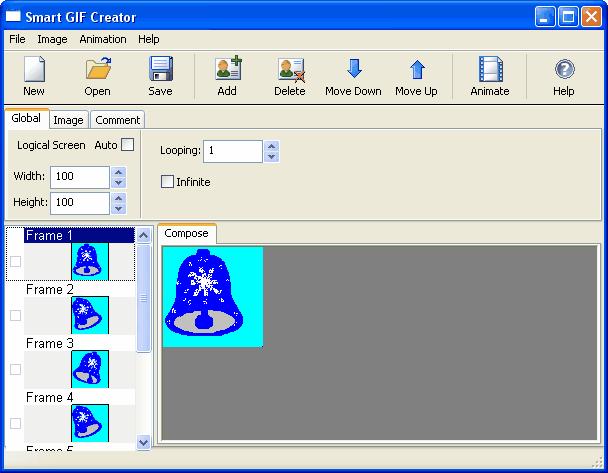Add a frame with the Add icon
Screen dimensions: 608x473
click(x=228, y=68)
